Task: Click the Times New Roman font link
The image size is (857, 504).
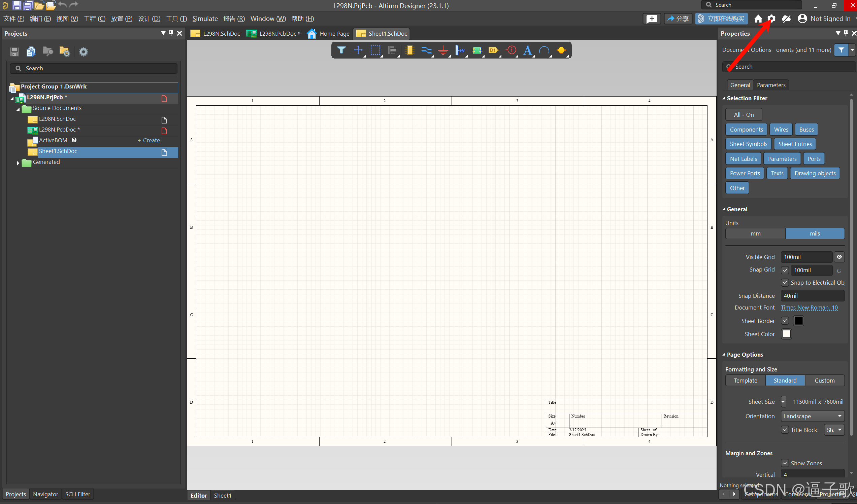Action: coord(809,308)
